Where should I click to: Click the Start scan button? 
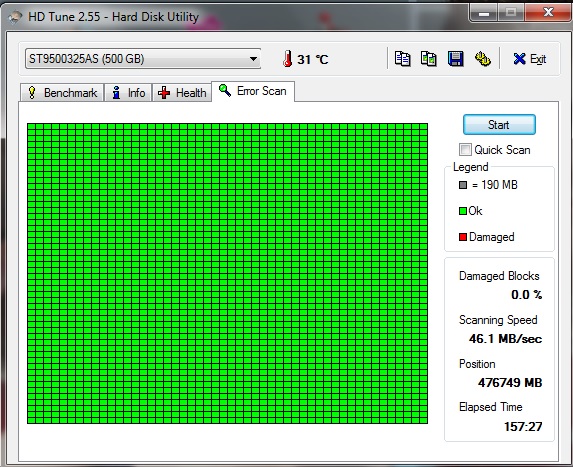(x=499, y=125)
